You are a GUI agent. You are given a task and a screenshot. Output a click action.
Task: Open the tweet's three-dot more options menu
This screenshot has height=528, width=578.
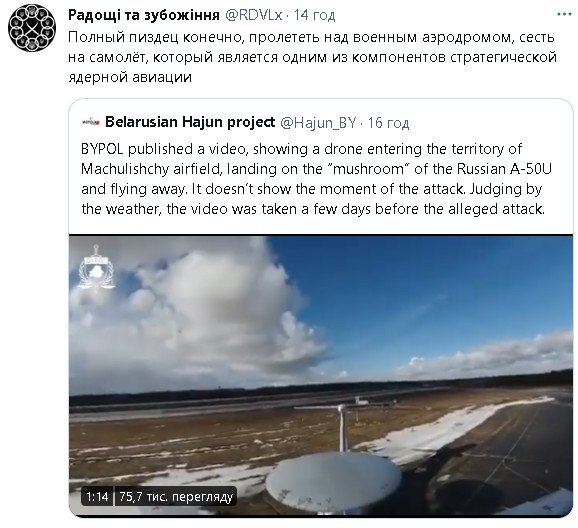point(564,15)
